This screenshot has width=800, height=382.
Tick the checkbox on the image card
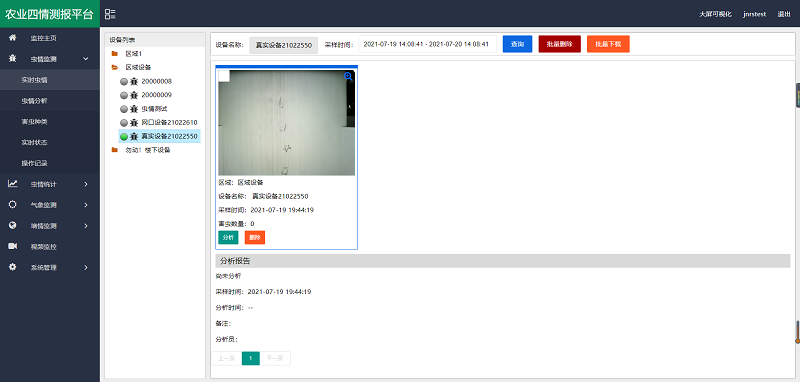(224, 75)
